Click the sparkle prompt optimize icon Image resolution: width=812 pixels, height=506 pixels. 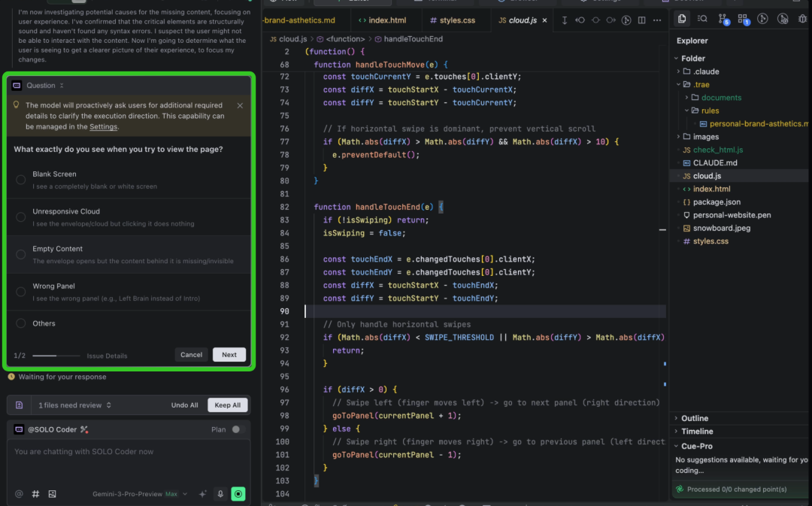tap(202, 494)
